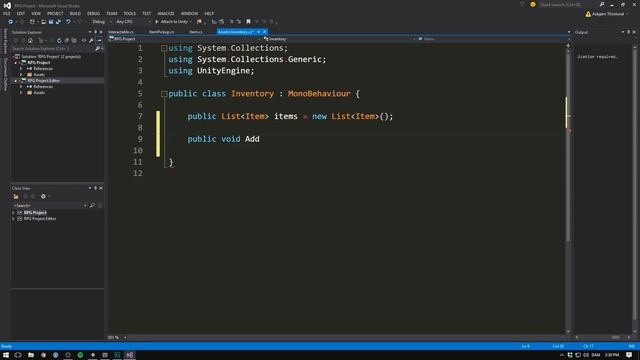Open the HELP menu

coord(209,13)
